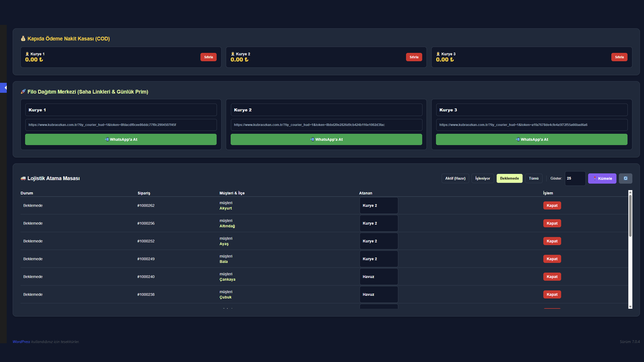Click the Müşteri & İlçe column header
Viewport: 644px width, 362px height.
click(x=232, y=193)
